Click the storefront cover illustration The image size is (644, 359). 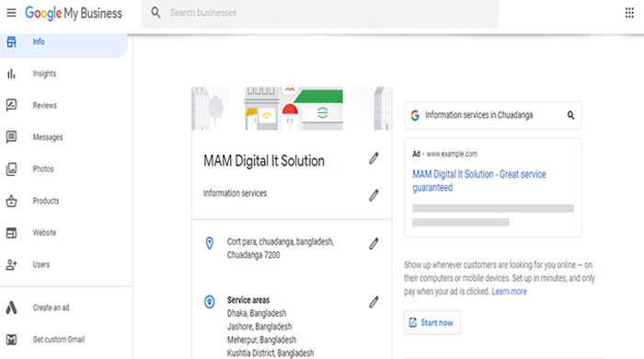point(292,109)
